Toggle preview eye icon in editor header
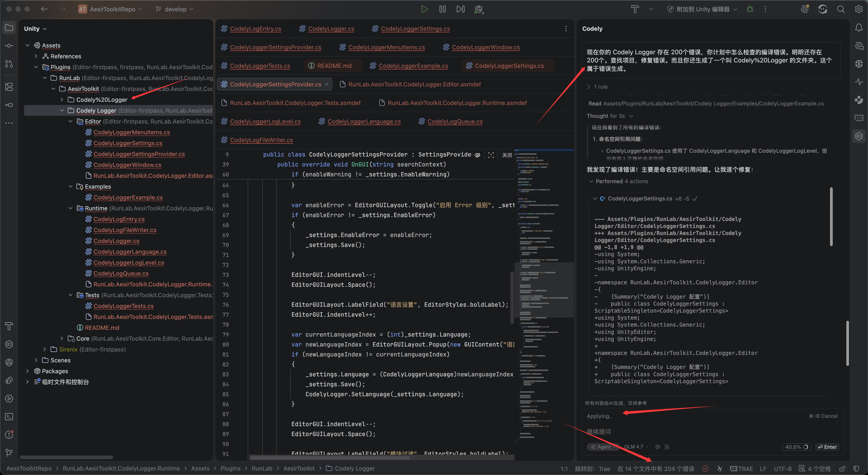This screenshot has height=475, width=868. (x=477, y=155)
